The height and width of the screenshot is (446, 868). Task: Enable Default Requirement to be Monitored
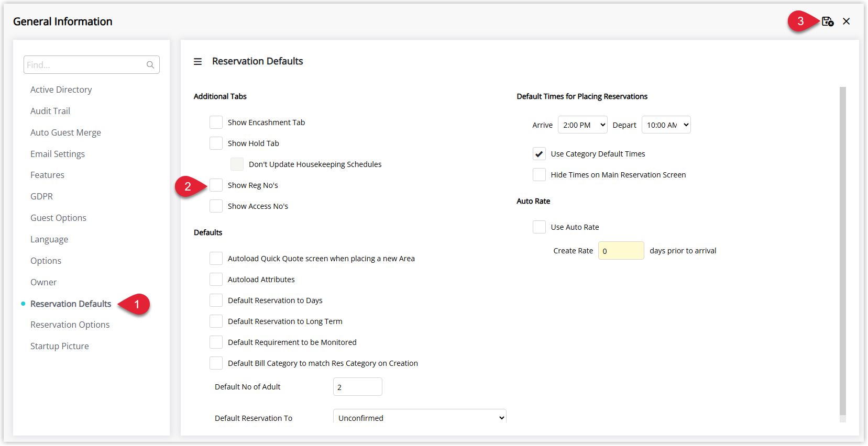click(x=216, y=342)
